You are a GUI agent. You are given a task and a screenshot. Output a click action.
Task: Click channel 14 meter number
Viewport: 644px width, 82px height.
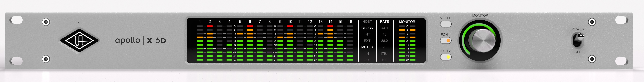click(x=330, y=22)
